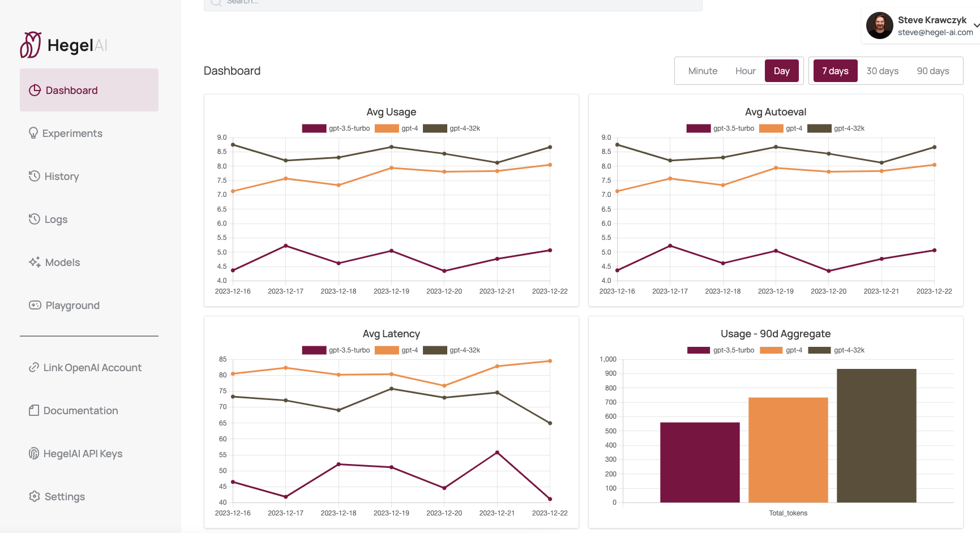The image size is (980, 533).
Task: Toggle gpt-3.5-turbo legend in Avg Latency
Action: pyautogui.click(x=336, y=350)
